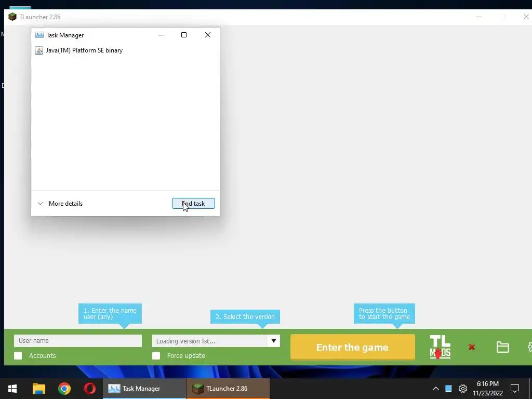
Task: Close the TLauncher window
Action: [x=526, y=17]
